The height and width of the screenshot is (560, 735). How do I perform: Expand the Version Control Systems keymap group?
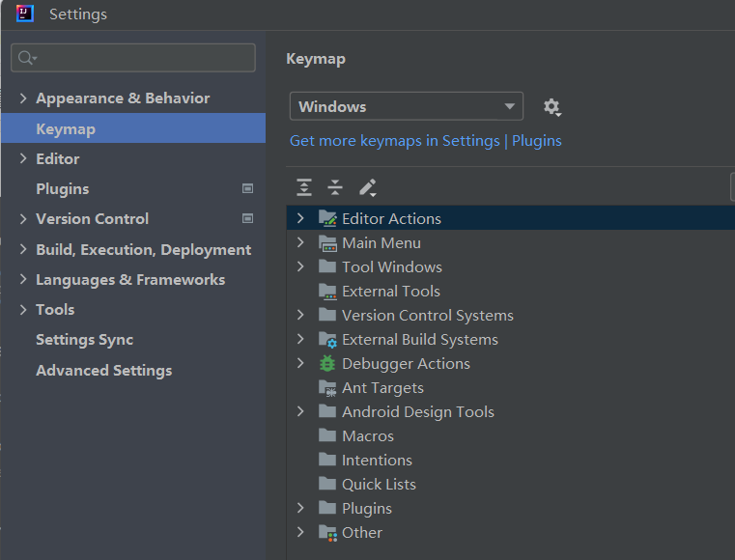pos(300,315)
